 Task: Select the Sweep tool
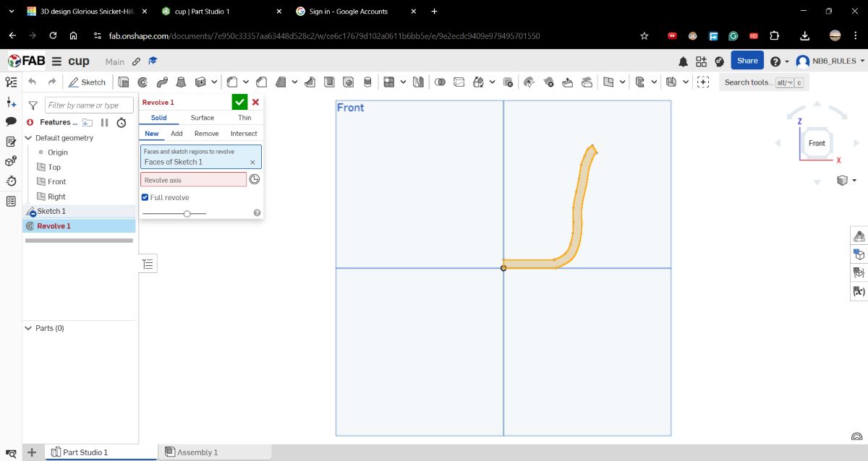click(162, 82)
